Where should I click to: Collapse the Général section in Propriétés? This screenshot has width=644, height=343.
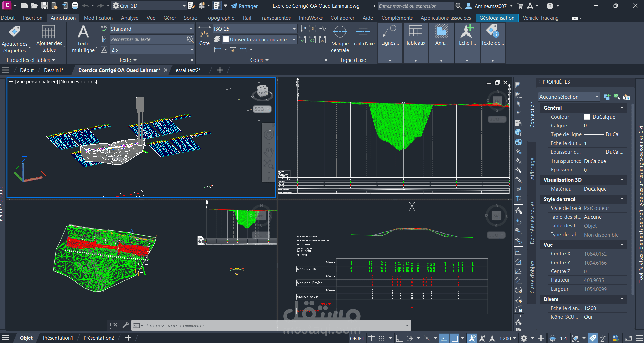(622, 108)
